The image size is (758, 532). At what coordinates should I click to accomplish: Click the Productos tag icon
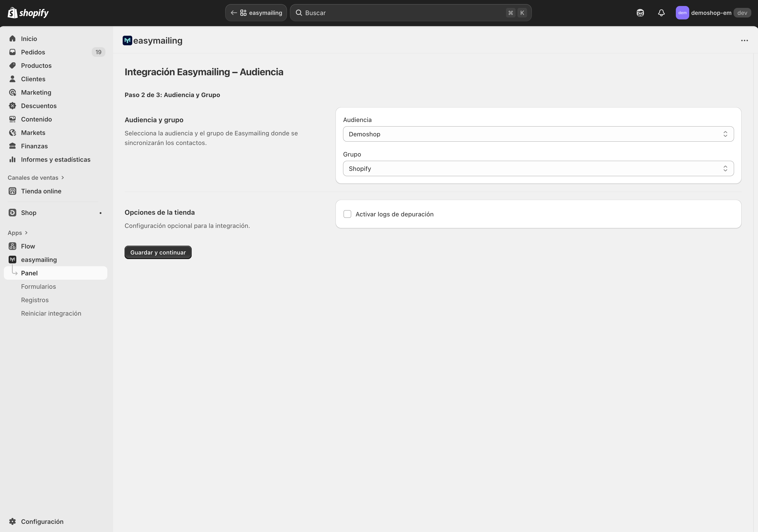tap(12, 65)
